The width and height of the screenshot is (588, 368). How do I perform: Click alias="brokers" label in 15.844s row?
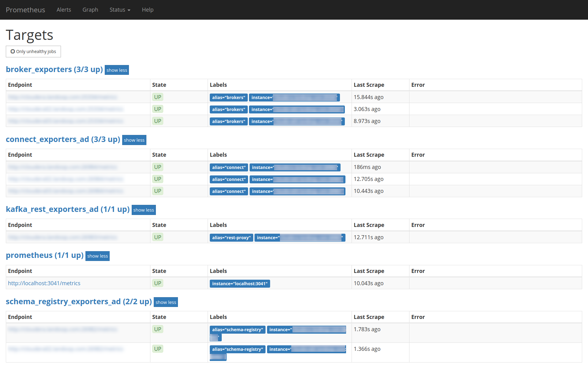pos(228,98)
